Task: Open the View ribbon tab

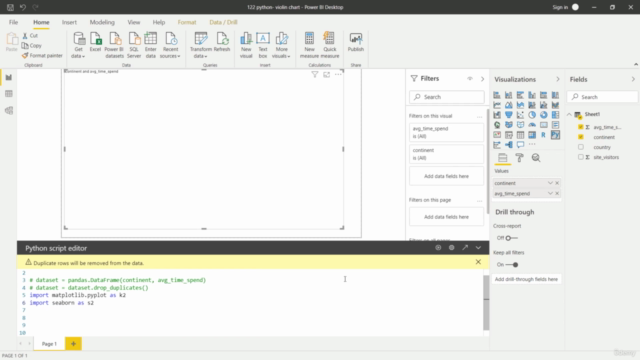Action: 133,22
